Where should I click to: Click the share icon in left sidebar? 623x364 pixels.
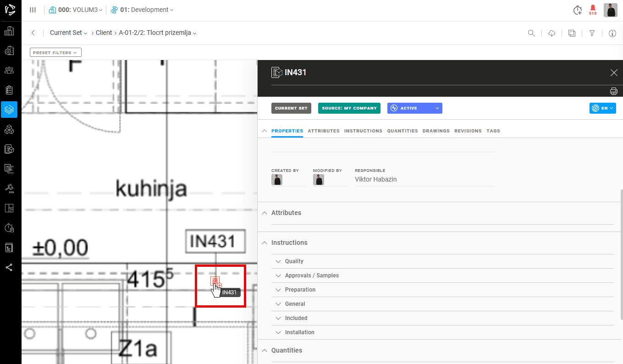9,268
